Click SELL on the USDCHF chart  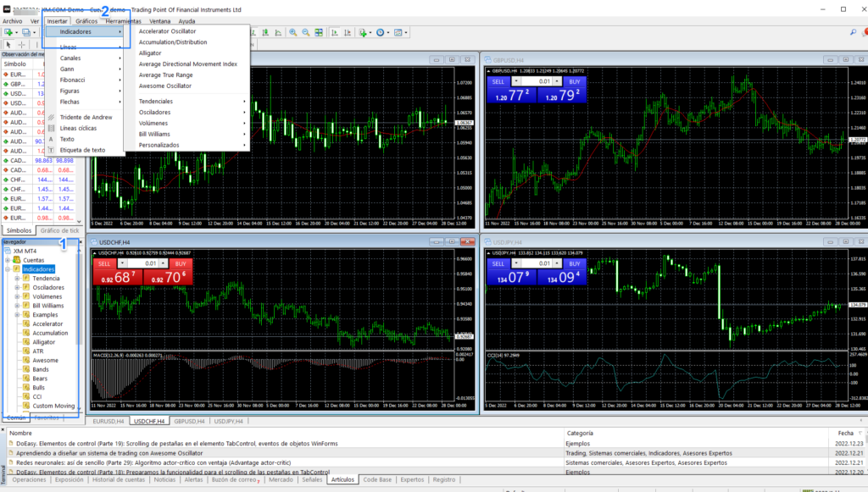tap(104, 263)
